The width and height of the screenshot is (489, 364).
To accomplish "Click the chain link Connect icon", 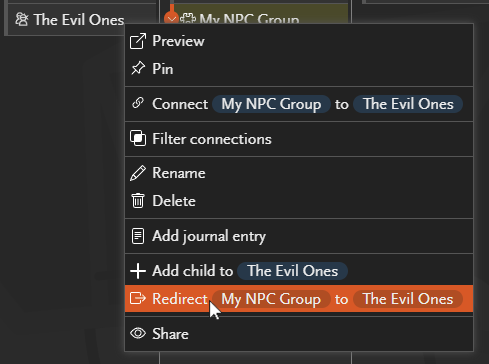I will pos(138,103).
